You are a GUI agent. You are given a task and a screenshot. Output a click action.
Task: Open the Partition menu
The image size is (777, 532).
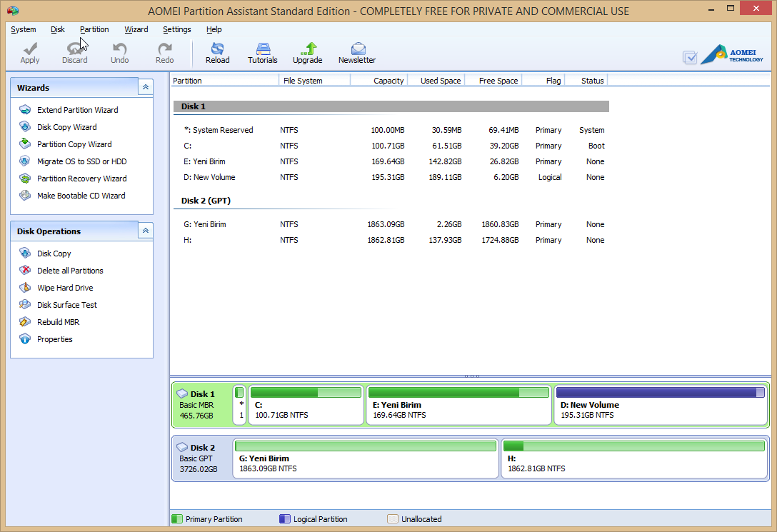coord(94,29)
